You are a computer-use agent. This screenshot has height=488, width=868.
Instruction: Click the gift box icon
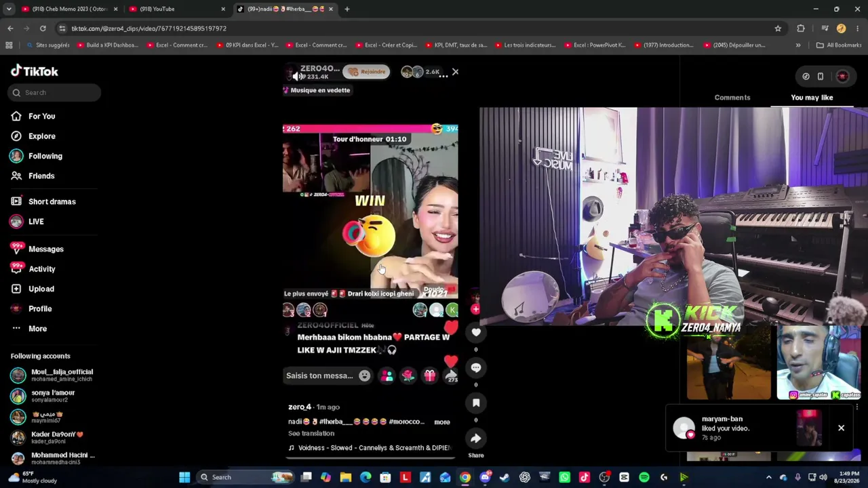point(430,375)
